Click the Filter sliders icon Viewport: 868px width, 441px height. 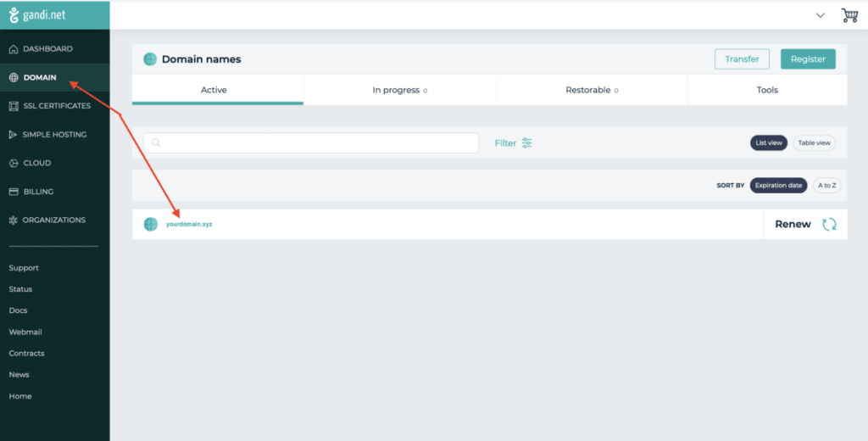click(527, 143)
